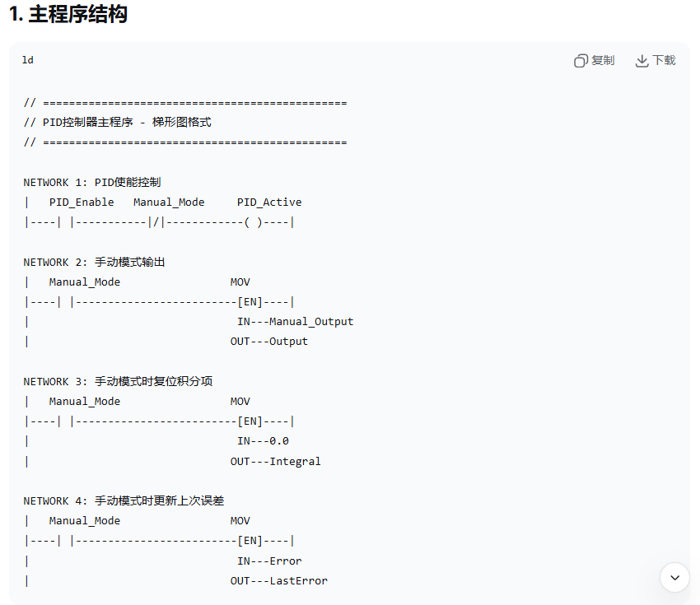Screen dimensions: 700x605
Task: Click the 复制 text button
Action: click(603, 60)
